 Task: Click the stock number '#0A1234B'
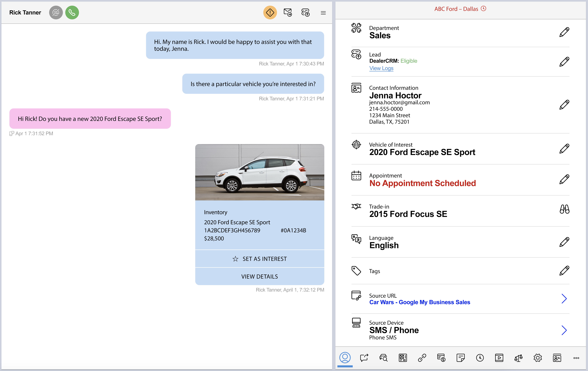pos(293,230)
